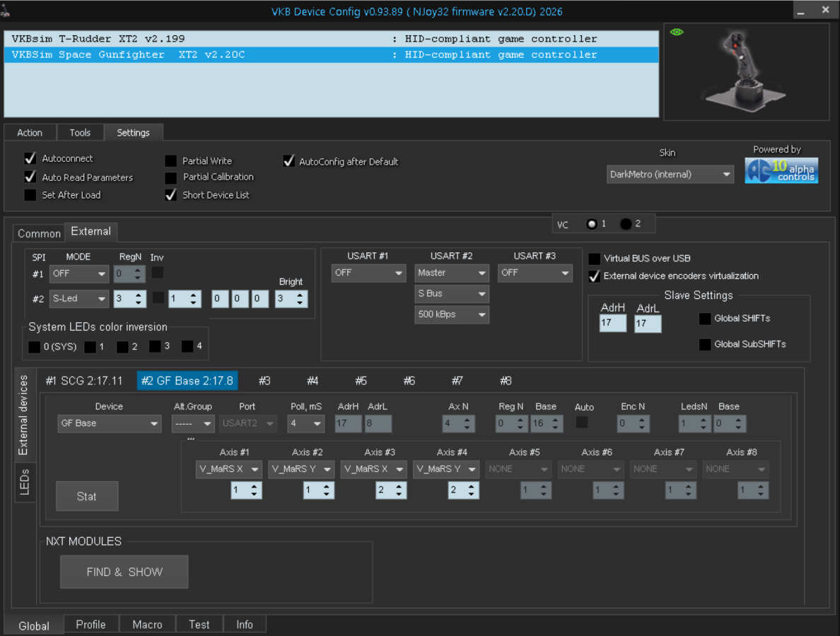840x636 pixels.
Task: Enable Virtual BUS over USB
Action: coord(594,259)
